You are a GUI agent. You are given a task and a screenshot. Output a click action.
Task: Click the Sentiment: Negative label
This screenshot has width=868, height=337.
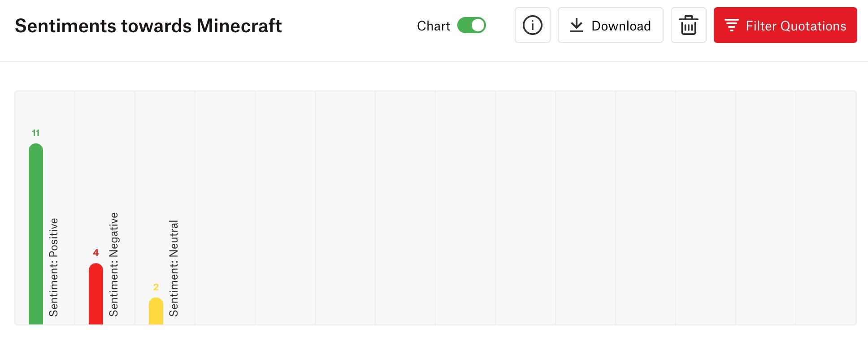coord(113,264)
